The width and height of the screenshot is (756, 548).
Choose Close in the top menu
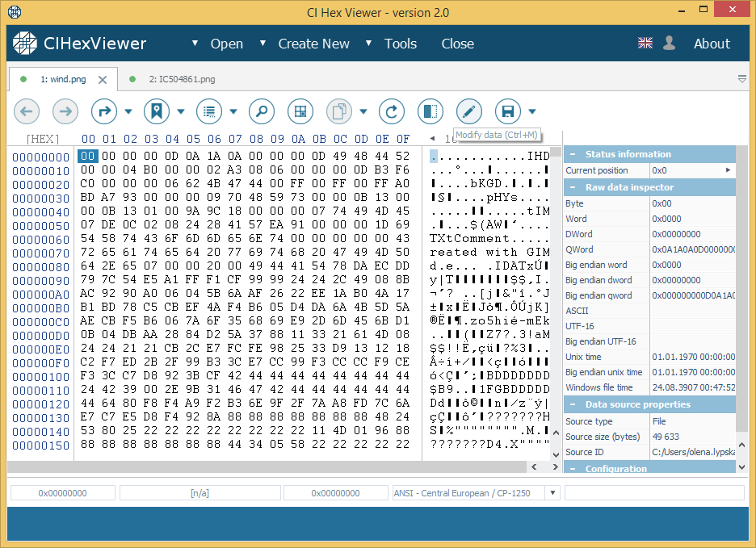[x=457, y=44]
